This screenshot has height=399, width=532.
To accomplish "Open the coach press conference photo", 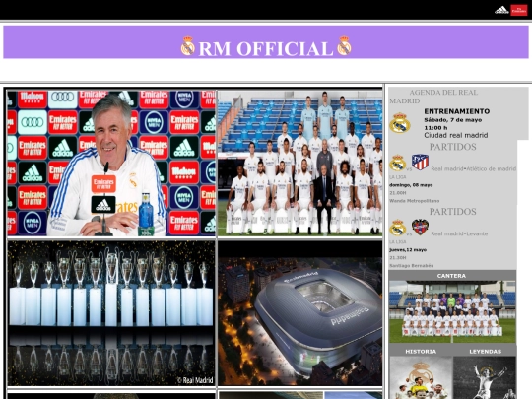I will 111,164.
